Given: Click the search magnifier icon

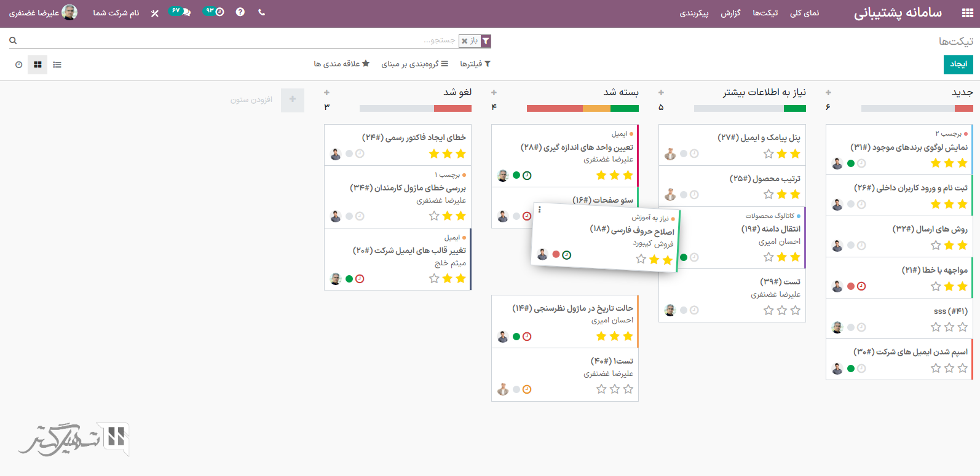Looking at the screenshot, I should (13, 41).
